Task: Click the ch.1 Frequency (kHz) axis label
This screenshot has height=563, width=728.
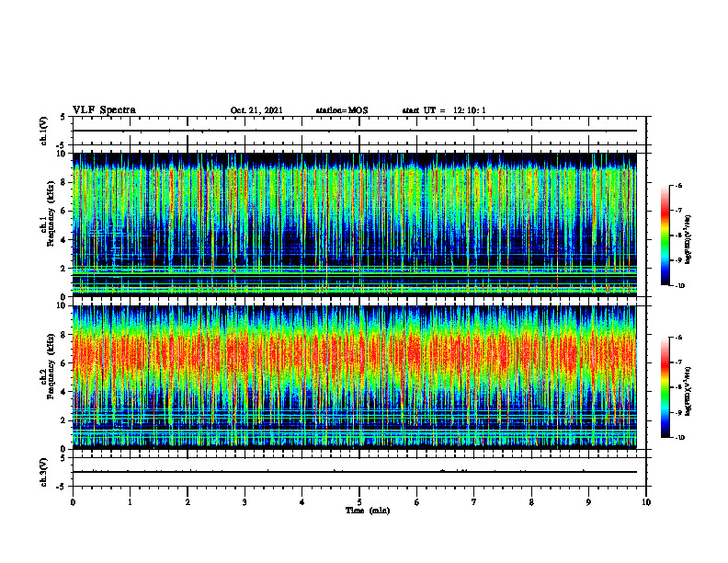Action: [x=47, y=214]
